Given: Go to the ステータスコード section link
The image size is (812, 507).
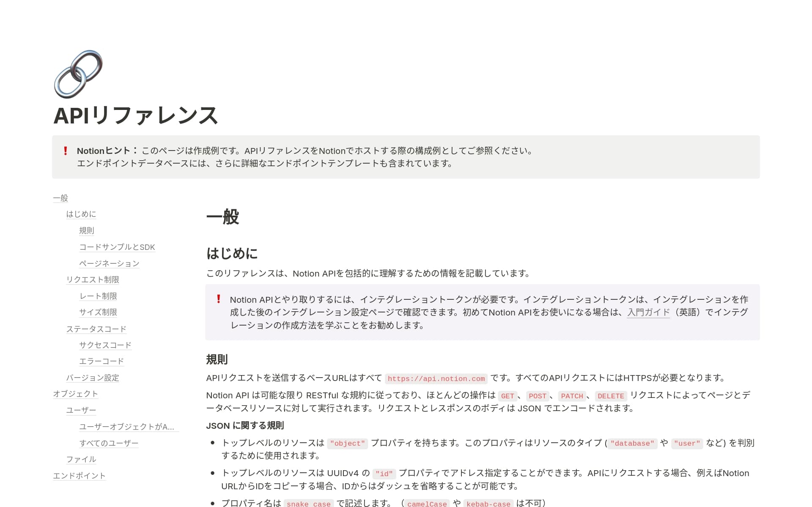Looking at the screenshot, I should 96,329.
